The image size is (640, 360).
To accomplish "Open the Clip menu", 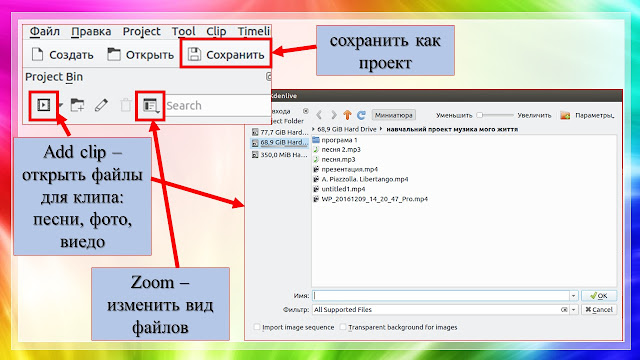I will 216,31.
